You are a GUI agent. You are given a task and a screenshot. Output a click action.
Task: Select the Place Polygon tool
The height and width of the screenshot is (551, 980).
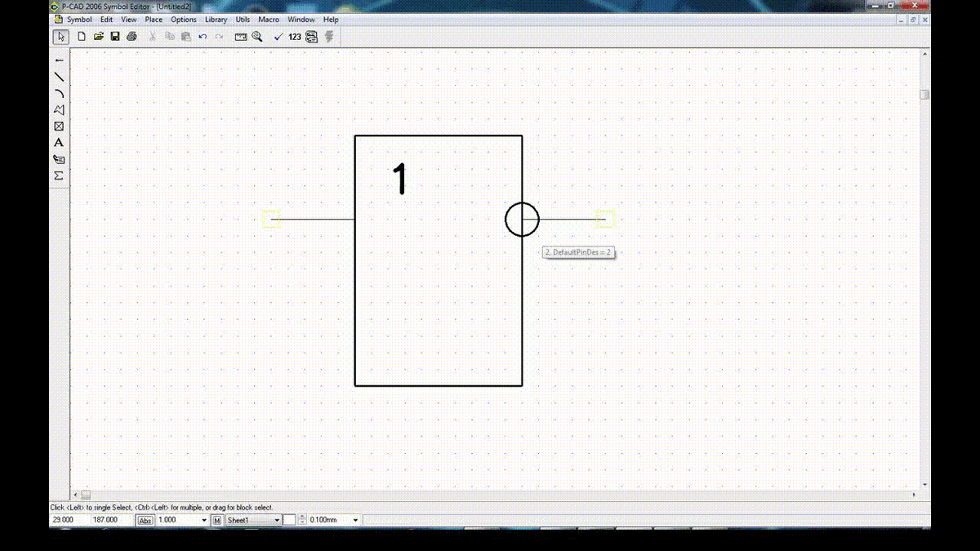tap(59, 109)
